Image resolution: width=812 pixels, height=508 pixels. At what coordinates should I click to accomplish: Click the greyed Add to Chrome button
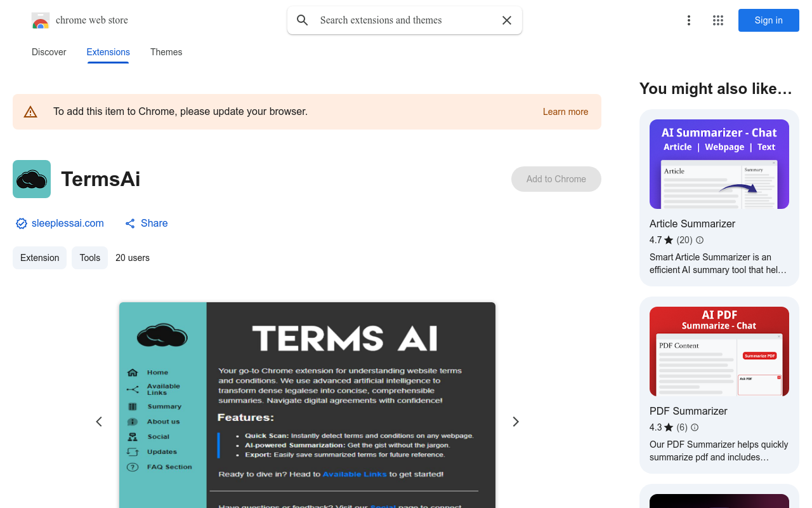556,179
